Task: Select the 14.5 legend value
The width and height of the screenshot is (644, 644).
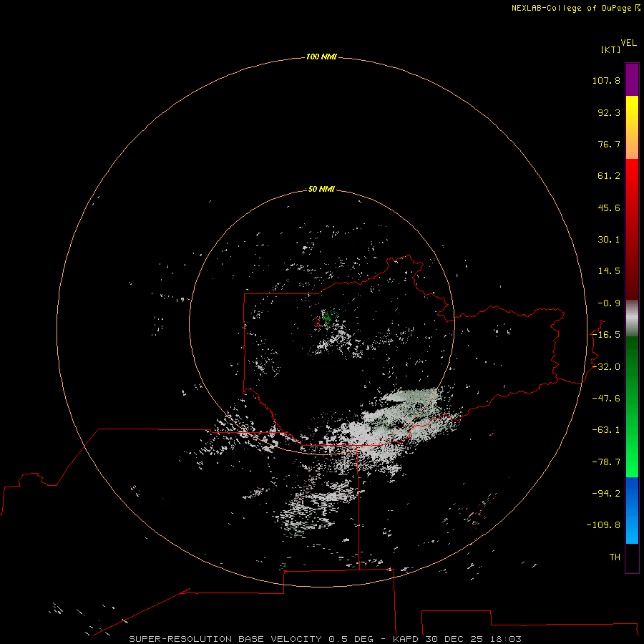Action: [609, 271]
